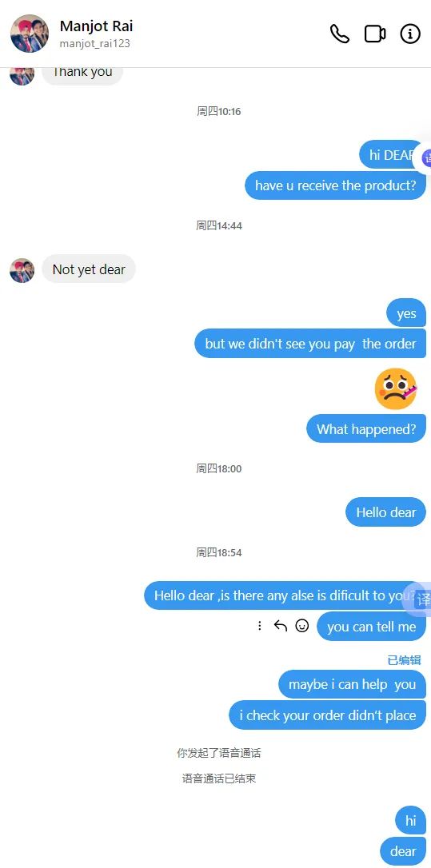
Task: Click reply arrow beside "you can tell me"
Action: (281, 626)
